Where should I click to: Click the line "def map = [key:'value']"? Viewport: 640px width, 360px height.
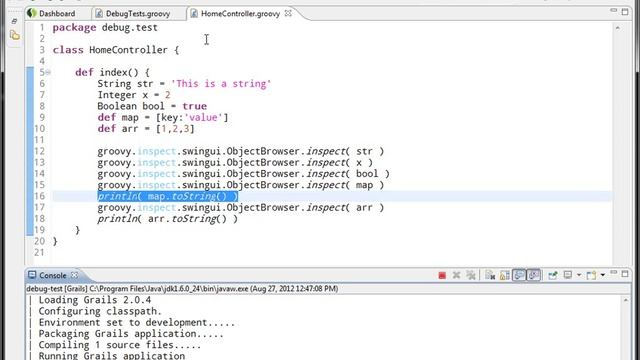(162, 118)
